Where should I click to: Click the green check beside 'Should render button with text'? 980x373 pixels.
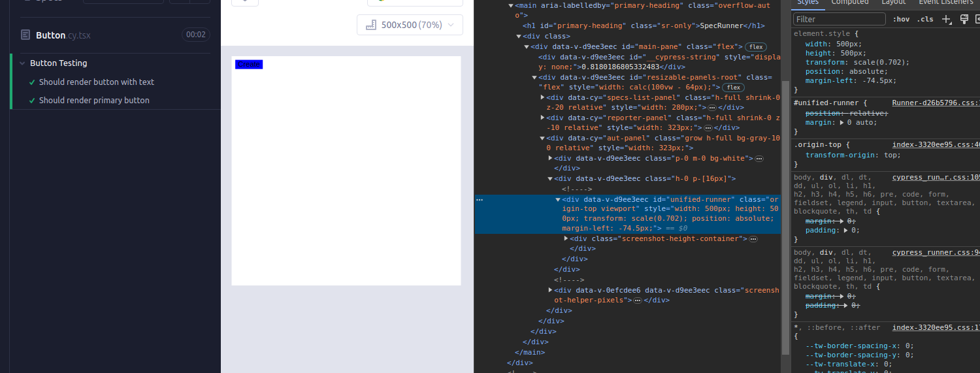point(32,82)
